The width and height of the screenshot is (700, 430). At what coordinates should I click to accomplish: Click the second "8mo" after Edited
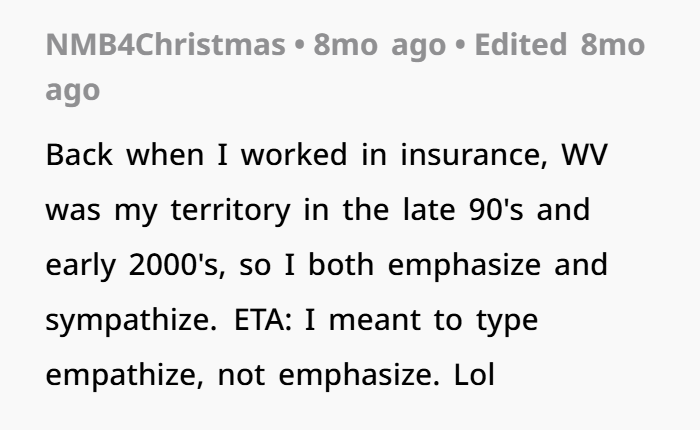(x=612, y=45)
